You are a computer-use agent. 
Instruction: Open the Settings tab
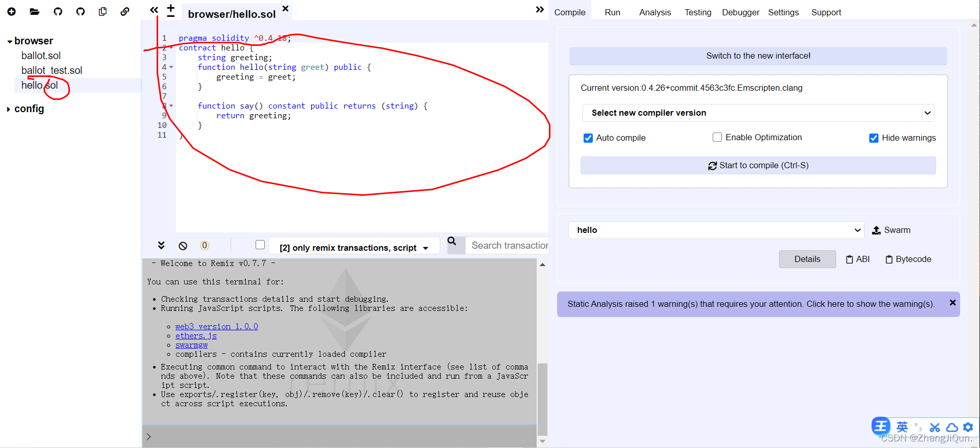pos(783,12)
